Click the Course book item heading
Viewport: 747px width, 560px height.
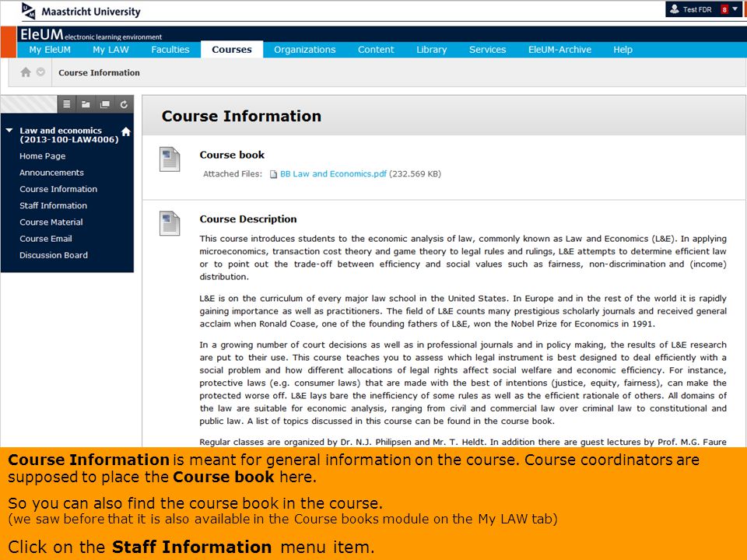[x=232, y=155]
